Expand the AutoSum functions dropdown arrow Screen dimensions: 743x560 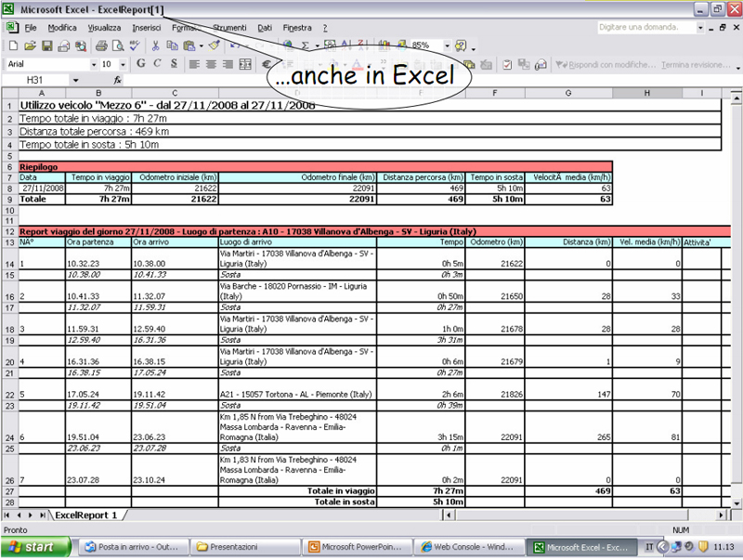point(317,46)
